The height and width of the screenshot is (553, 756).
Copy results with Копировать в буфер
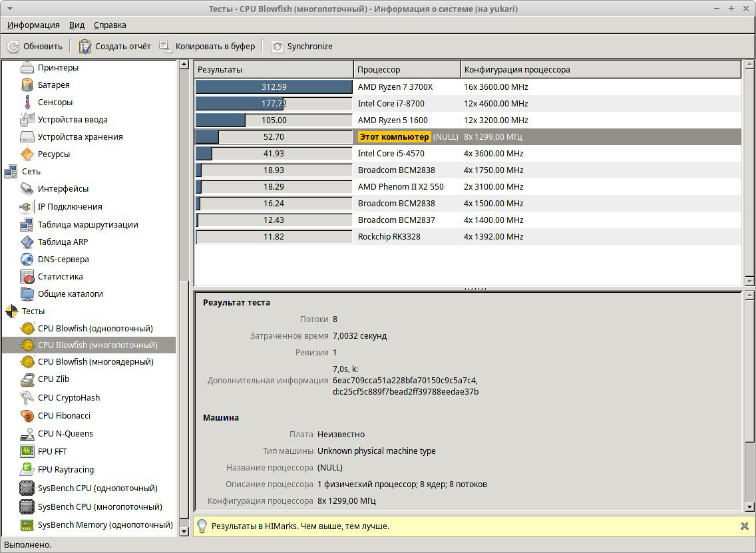[x=208, y=47]
